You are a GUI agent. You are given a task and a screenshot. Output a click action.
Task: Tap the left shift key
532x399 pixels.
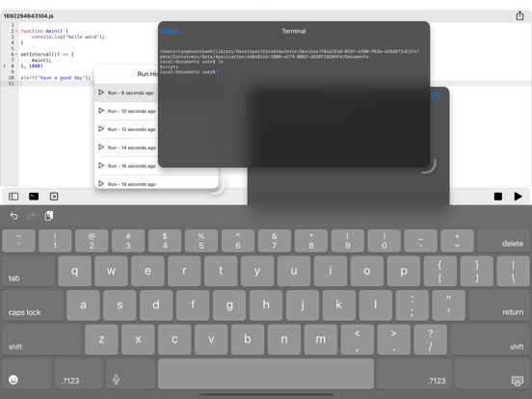coord(41,339)
